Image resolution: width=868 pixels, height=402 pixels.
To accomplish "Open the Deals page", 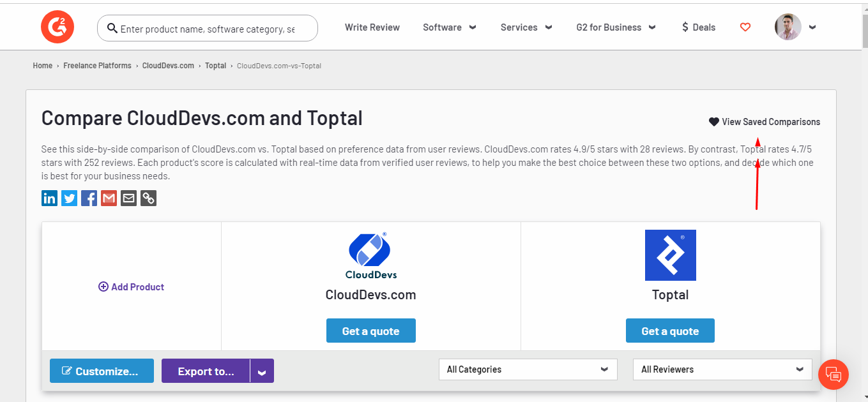I will tap(699, 27).
